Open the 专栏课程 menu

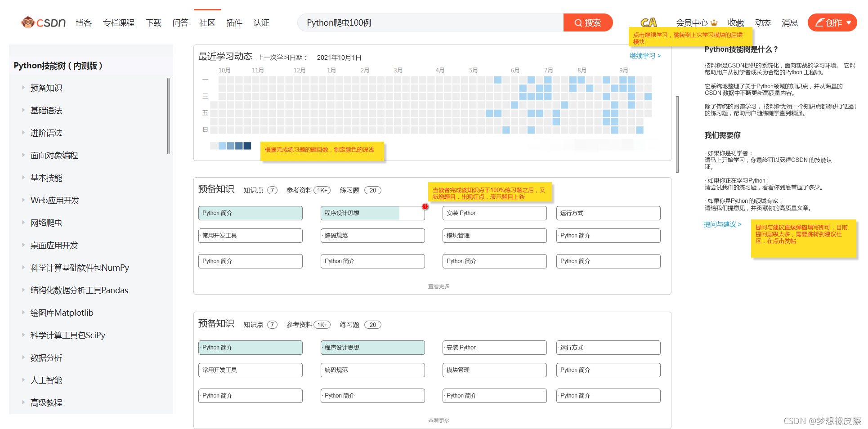tap(119, 23)
